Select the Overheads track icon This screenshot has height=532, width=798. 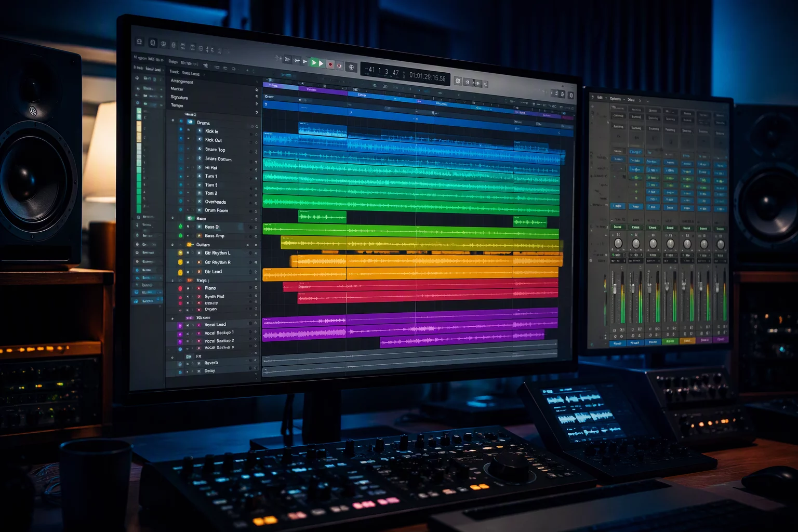[199, 202]
